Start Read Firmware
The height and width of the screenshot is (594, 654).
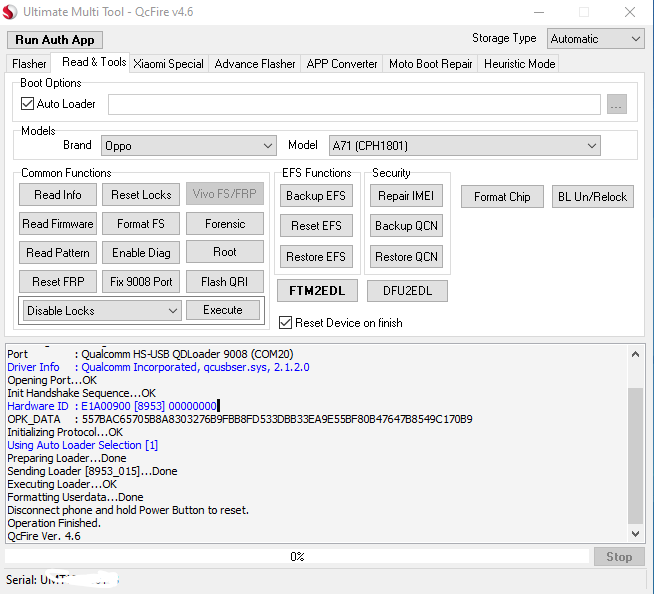pos(58,224)
